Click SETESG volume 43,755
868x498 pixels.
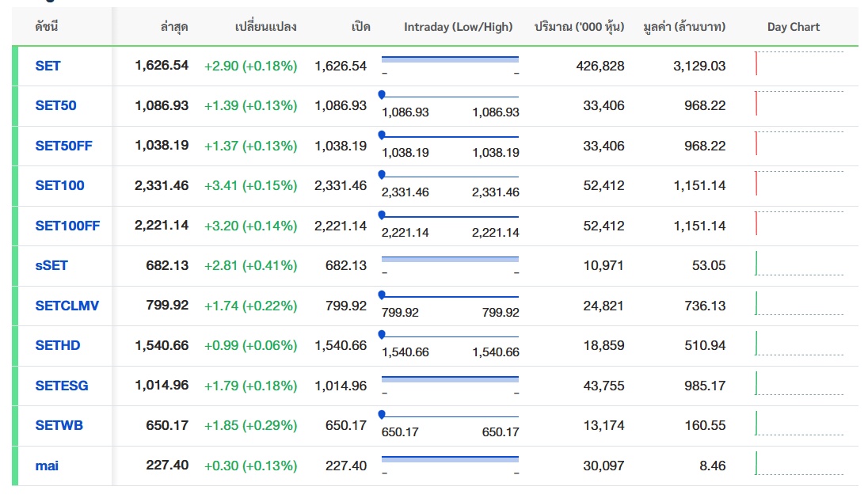[603, 386]
